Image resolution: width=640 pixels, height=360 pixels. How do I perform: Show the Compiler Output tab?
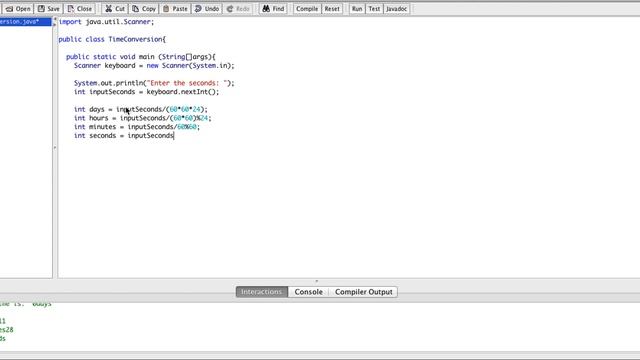click(x=363, y=292)
